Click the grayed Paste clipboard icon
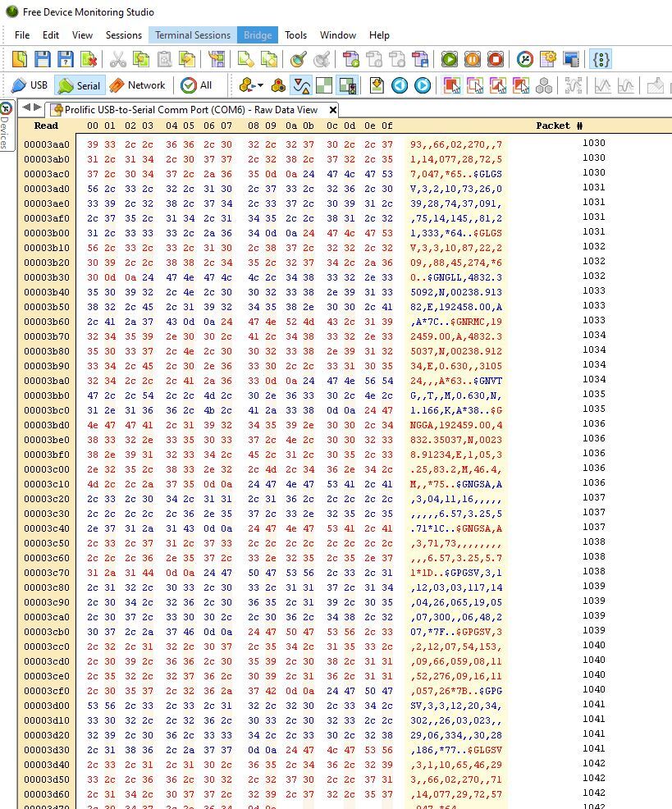Viewport: 672px width, 809px height. [x=164, y=59]
